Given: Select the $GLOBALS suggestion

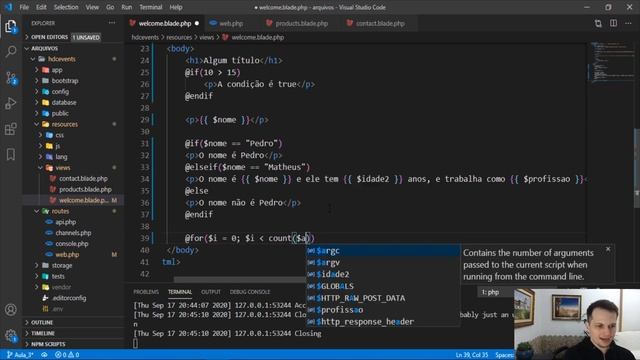Looking at the screenshot, I should [383, 286].
